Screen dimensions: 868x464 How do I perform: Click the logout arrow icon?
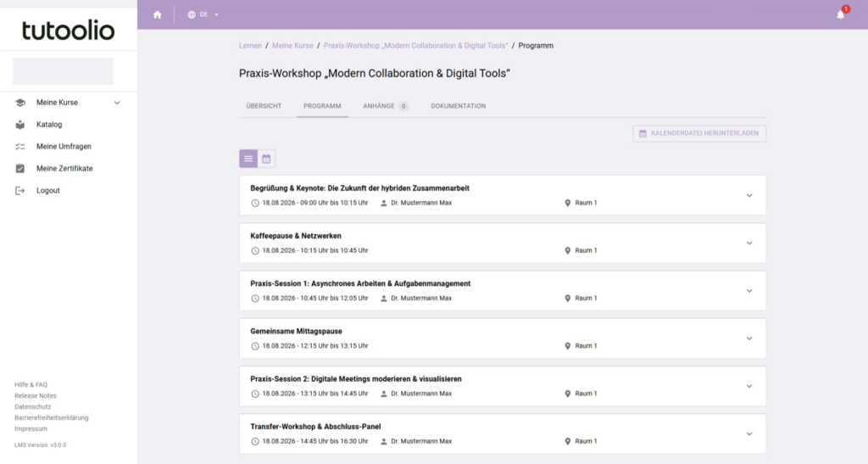coord(20,191)
